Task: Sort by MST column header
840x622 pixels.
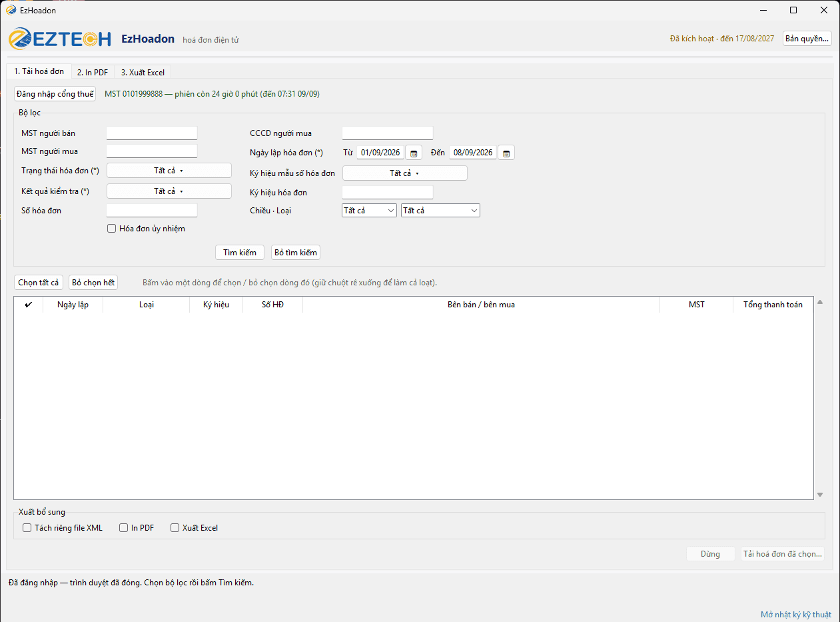Action: coord(697,305)
